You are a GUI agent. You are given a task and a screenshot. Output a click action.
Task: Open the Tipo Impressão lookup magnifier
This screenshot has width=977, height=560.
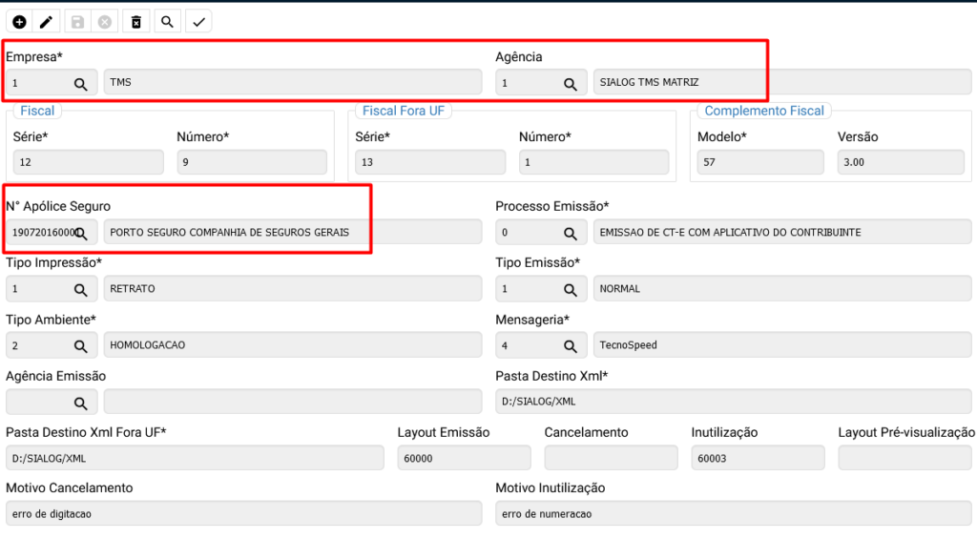pos(81,289)
